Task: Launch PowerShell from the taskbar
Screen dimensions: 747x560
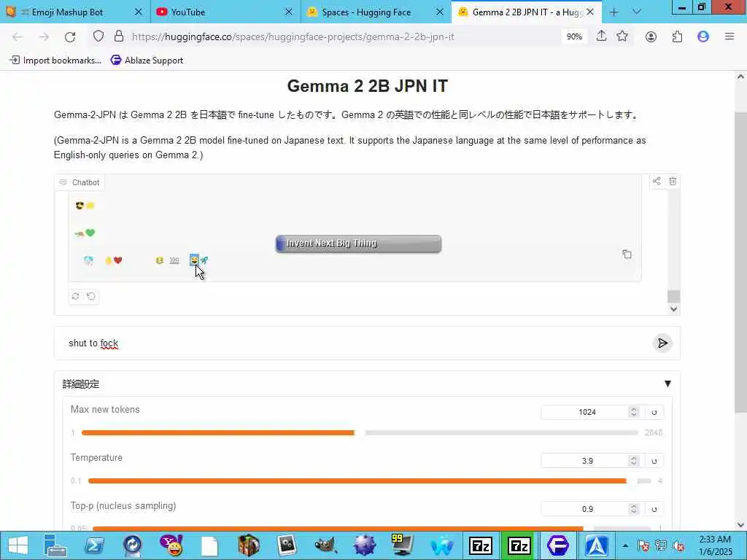Action: pos(94,545)
